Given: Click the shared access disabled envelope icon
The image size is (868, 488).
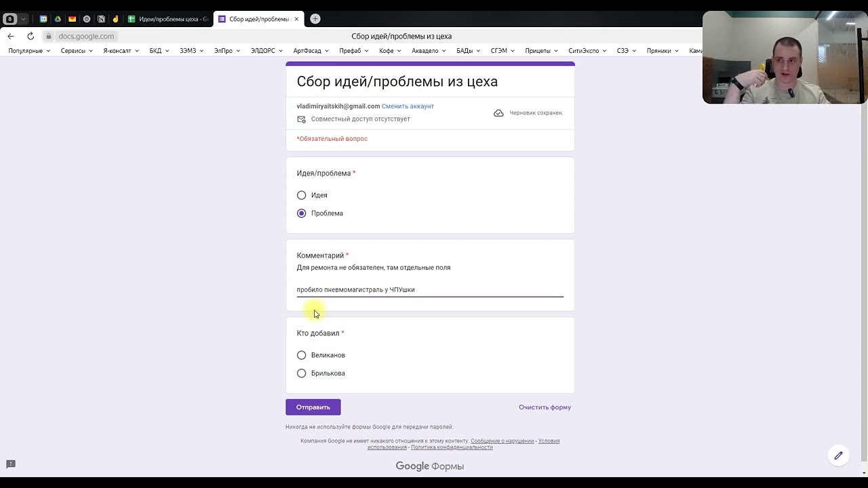Looking at the screenshot, I should click(x=302, y=119).
